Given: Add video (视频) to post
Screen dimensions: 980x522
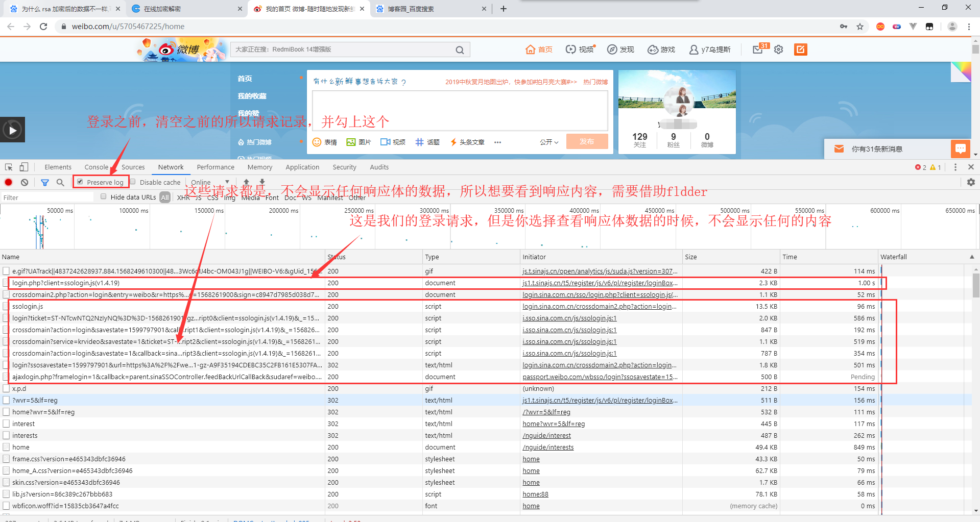Looking at the screenshot, I should point(393,142).
